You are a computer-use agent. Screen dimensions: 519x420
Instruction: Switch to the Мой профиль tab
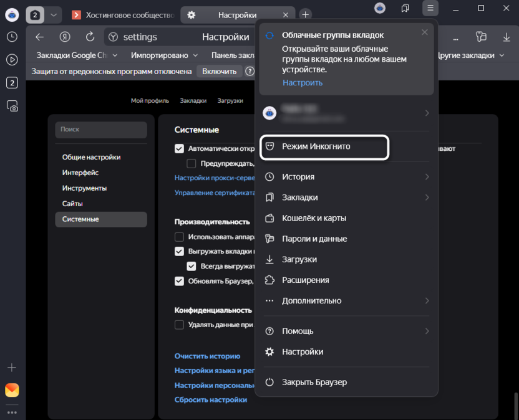(x=150, y=99)
